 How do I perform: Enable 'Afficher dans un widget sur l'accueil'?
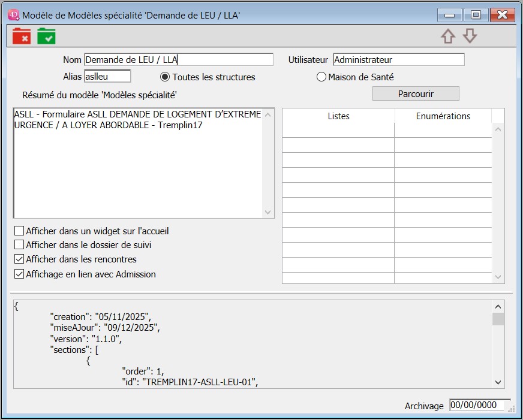click(19, 231)
